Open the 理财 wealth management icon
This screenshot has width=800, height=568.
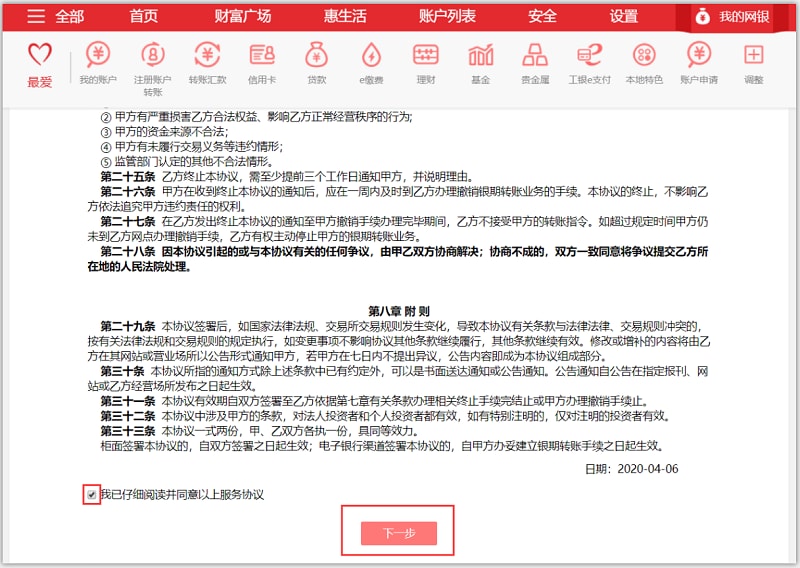click(x=426, y=55)
